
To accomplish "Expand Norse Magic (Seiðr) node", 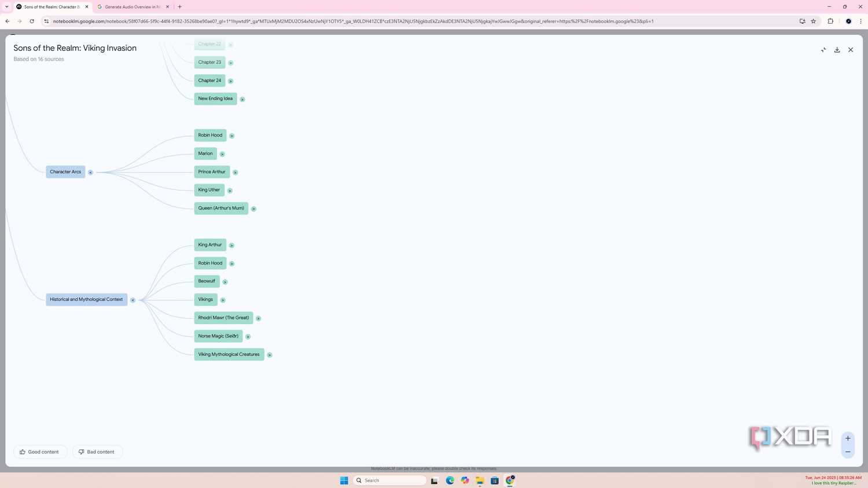I will click(x=248, y=336).
